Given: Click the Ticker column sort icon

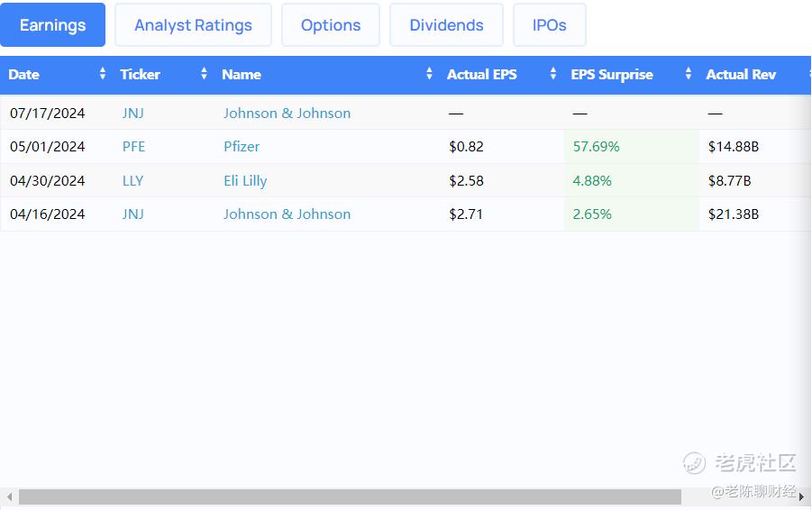Looking at the screenshot, I should point(205,75).
